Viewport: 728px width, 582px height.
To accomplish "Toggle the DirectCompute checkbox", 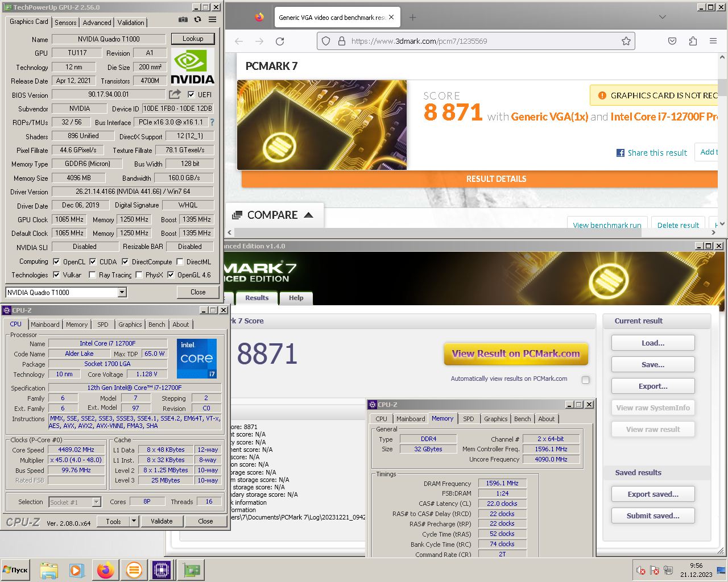I will (125, 262).
